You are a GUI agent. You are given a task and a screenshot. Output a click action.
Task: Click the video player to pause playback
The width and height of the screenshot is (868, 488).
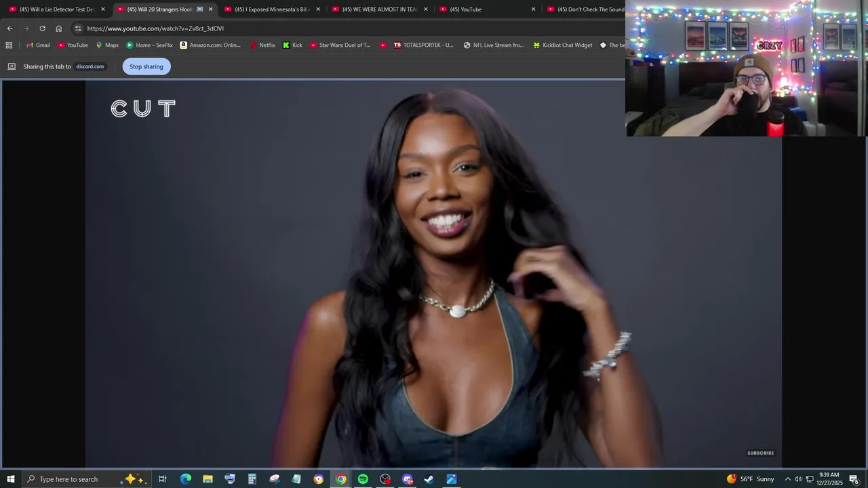coord(434,274)
